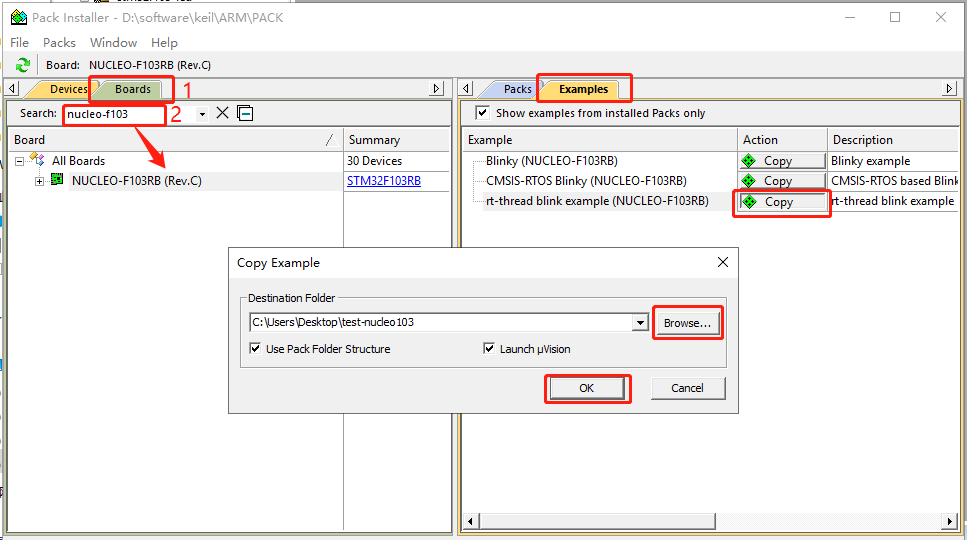The image size is (967, 540).
Task: Open the Help menu
Action: 164,43
